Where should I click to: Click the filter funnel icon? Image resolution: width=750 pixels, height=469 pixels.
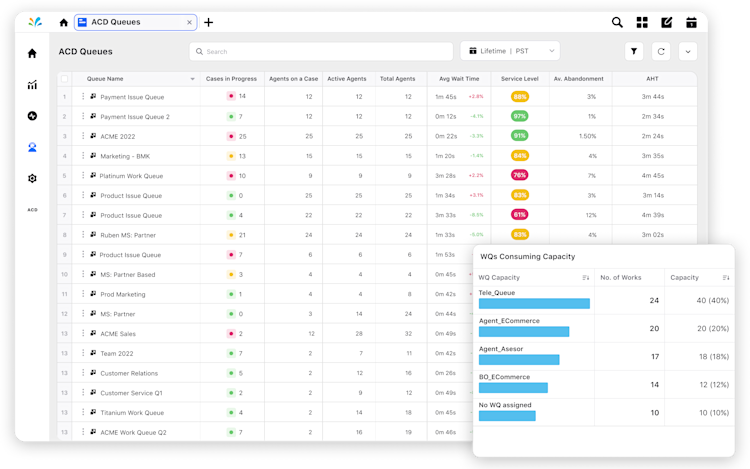[x=634, y=51]
